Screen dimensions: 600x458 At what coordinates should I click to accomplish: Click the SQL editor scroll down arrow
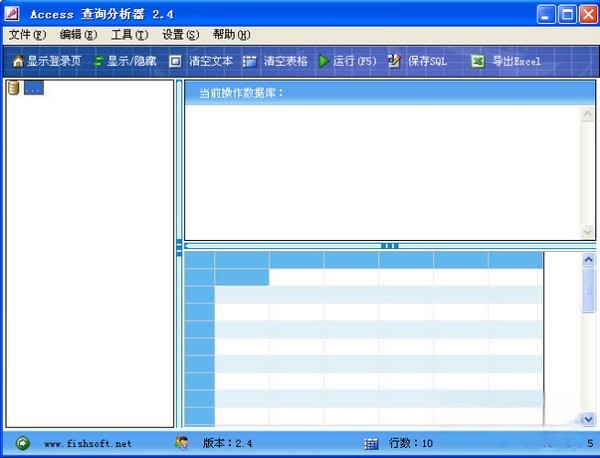pos(587,231)
